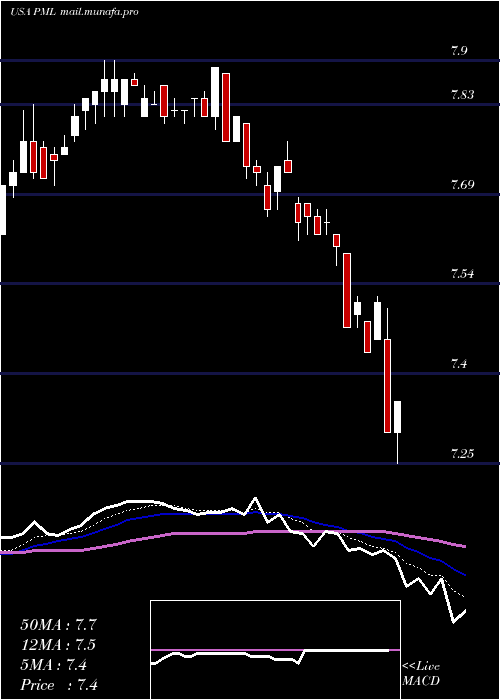The height and width of the screenshot is (700, 500).
Task: Click the 7.83 price axis label
Action: pos(462,95)
